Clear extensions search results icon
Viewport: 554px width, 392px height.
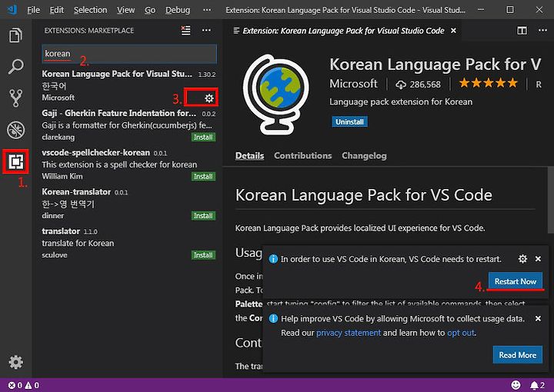pos(185,30)
